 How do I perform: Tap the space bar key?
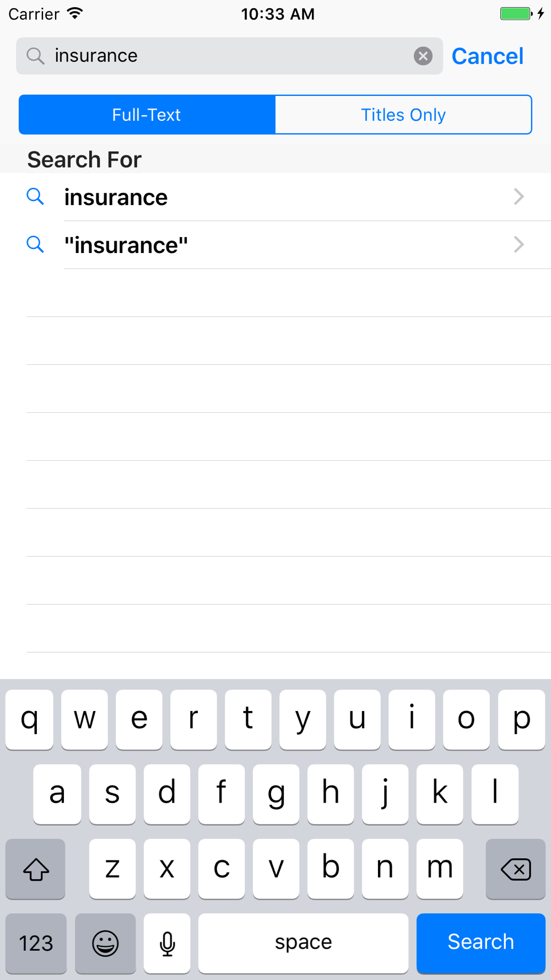pos(303,943)
